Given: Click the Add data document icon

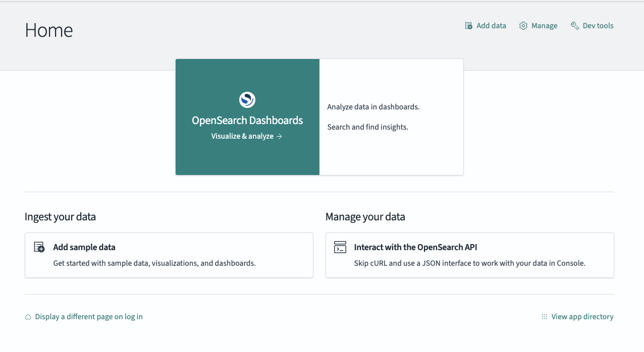Looking at the screenshot, I should point(469,26).
